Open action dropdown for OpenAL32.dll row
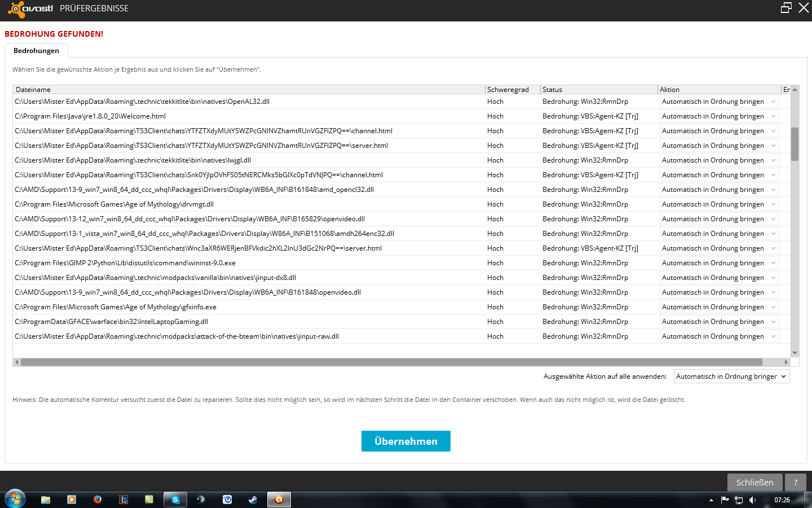Viewport: 812px width, 508px height. (x=719, y=102)
